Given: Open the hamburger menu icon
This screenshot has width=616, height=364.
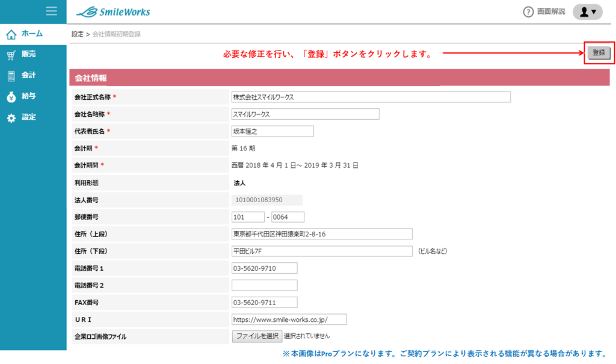Looking at the screenshot, I should [x=52, y=11].
